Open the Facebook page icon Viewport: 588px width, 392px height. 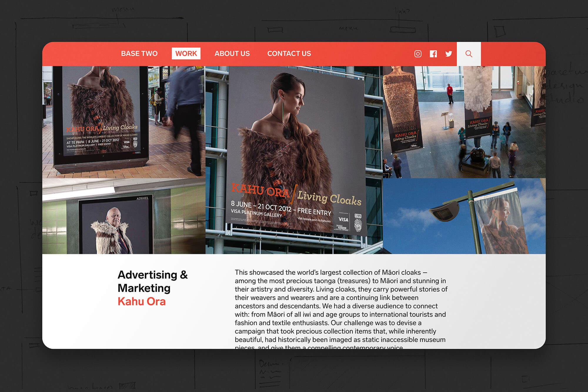pyautogui.click(x=433, y=54)
